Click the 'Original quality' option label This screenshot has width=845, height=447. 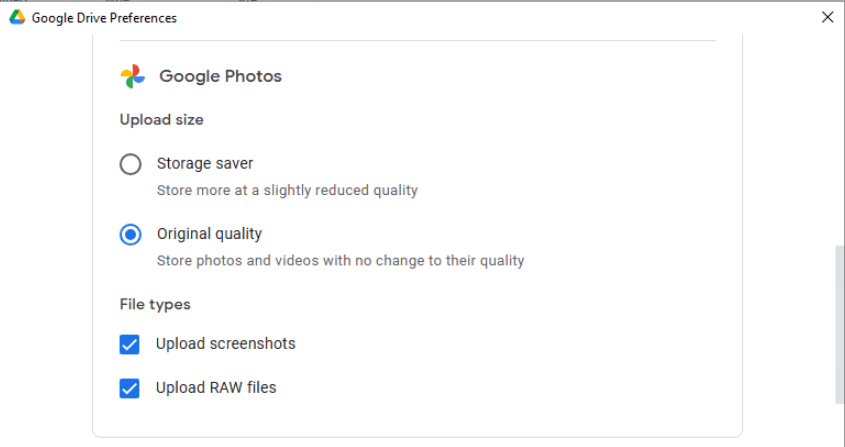(x=209, y=234)
